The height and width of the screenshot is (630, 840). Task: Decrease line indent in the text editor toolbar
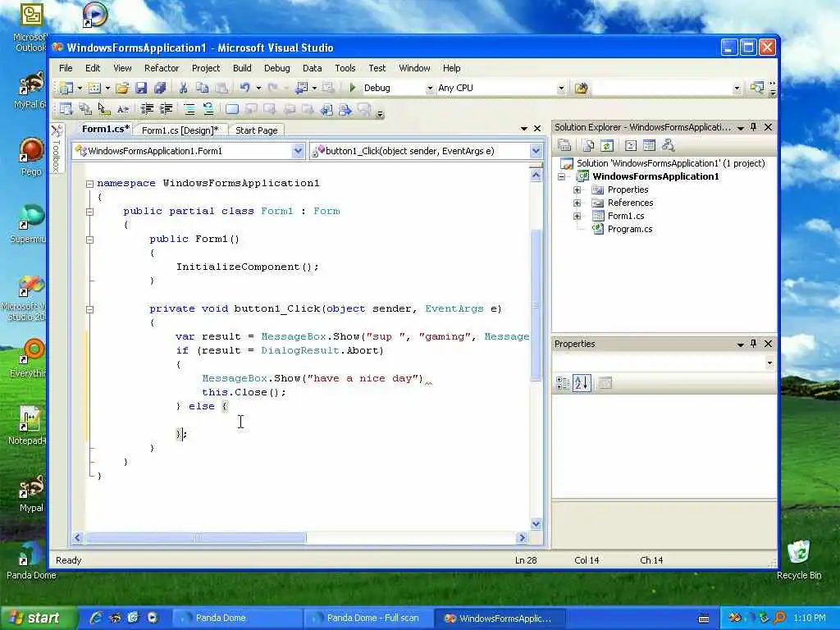click(147, 110)
